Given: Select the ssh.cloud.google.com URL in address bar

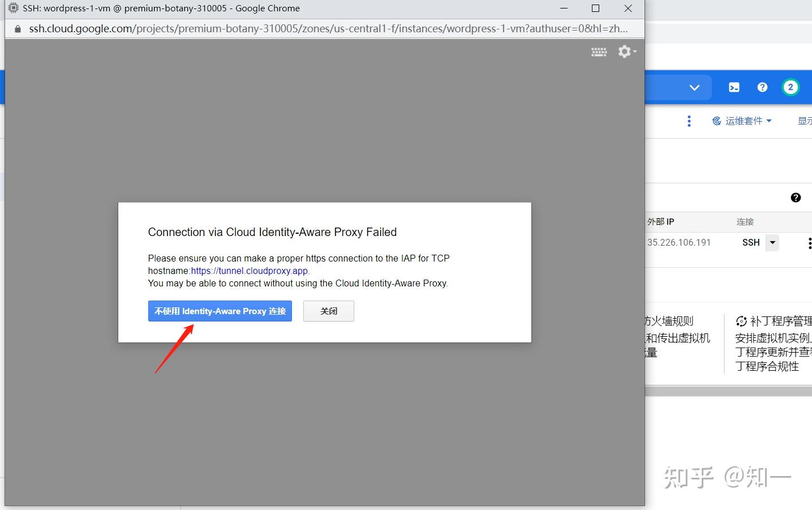Looking at the screenshot, I should (328, 28).
